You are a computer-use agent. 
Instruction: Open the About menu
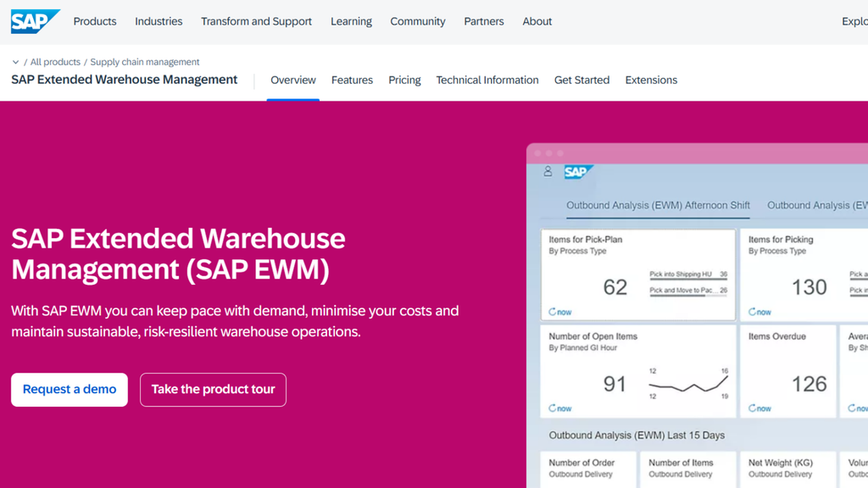coord(537,21)
